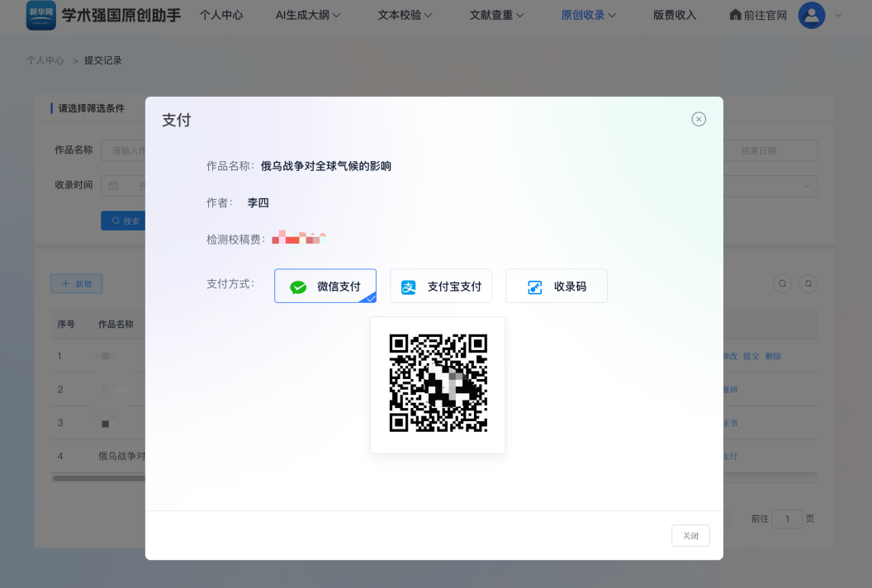
Task: Expand the AI生成大纲 dropdown menu
Action: (x=308, y=15)
